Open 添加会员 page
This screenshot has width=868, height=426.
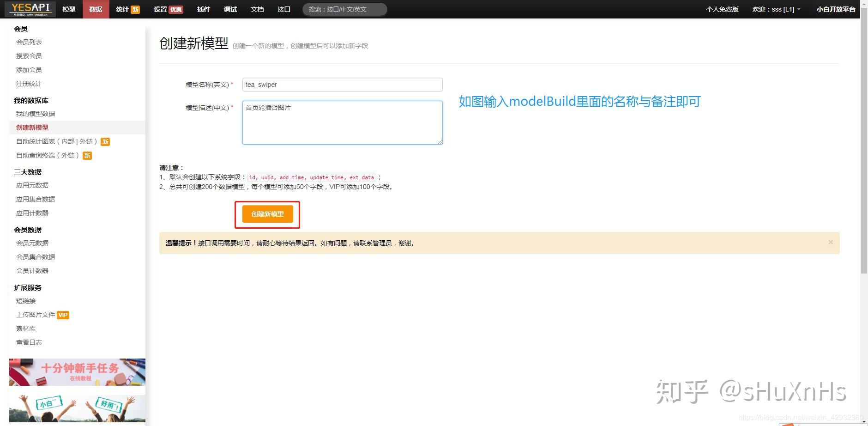(29, 70)
